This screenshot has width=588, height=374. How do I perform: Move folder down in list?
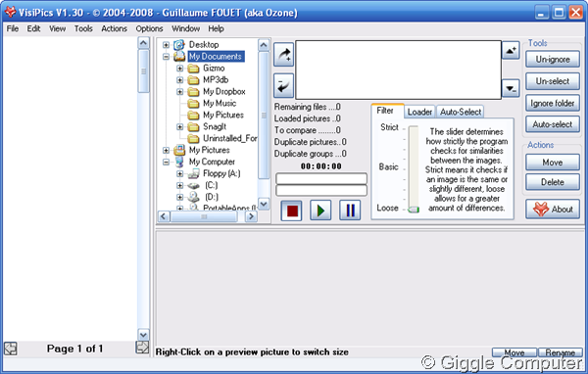[x=511, y=88]
